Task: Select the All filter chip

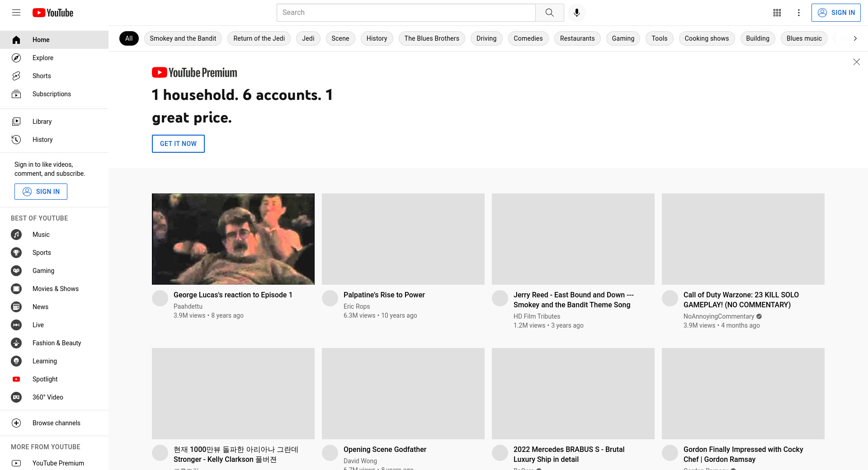Action: click(129, 38)
